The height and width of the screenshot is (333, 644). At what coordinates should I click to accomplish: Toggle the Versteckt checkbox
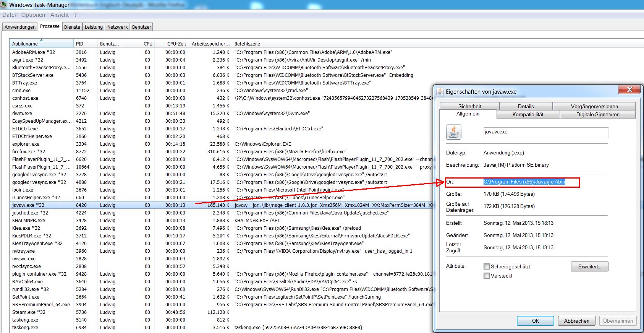tap(487, 276)
